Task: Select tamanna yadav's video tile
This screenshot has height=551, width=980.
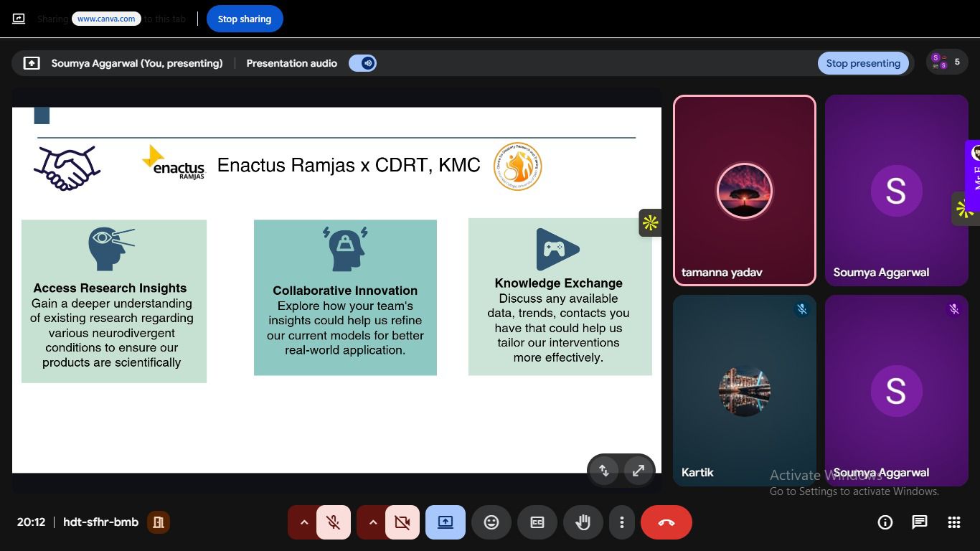Action: coord(745,191)
